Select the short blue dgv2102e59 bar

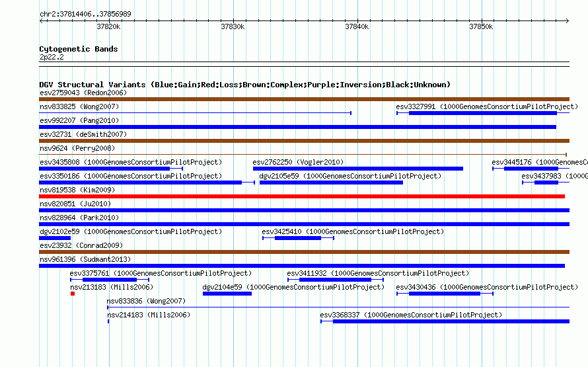pyautogui.click(x=55, y=238)
